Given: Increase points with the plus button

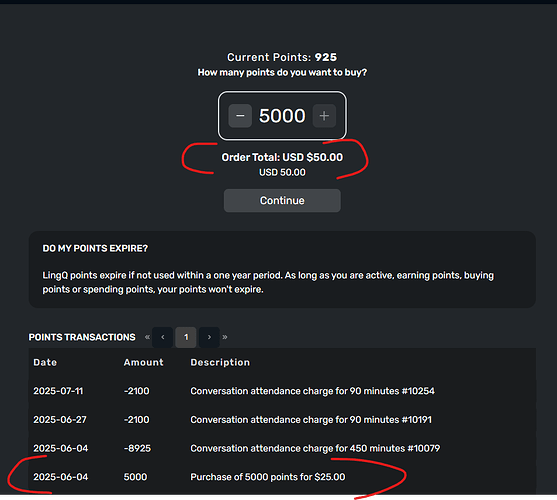Looking at the screenshot, I should point(324,116).
